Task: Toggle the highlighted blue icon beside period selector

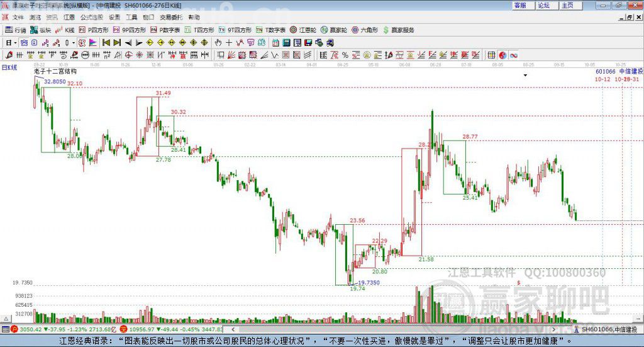Action: tap(24, 43)
